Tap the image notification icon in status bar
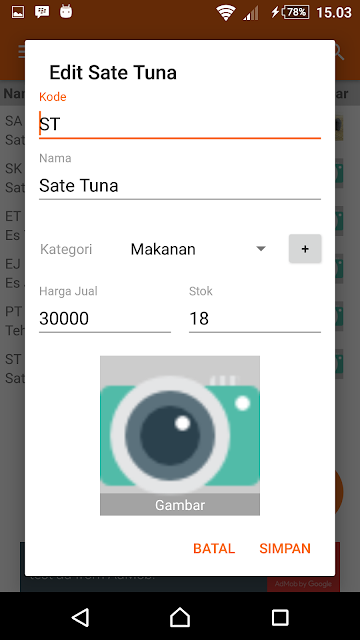This screenshot has height=640, width=360. (x=18, y=12)
